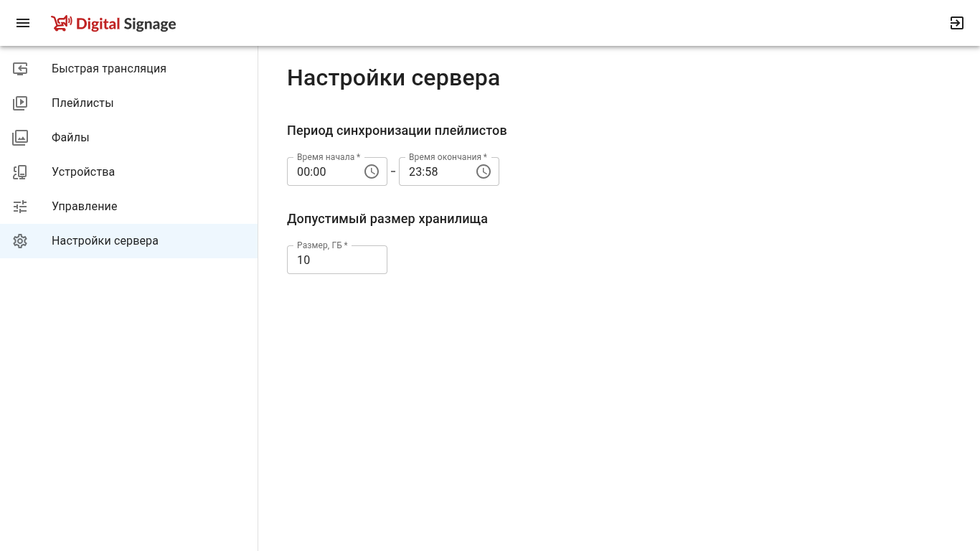
Task: Click the Файлы image gallery icon
Action: tap(20, 138)
